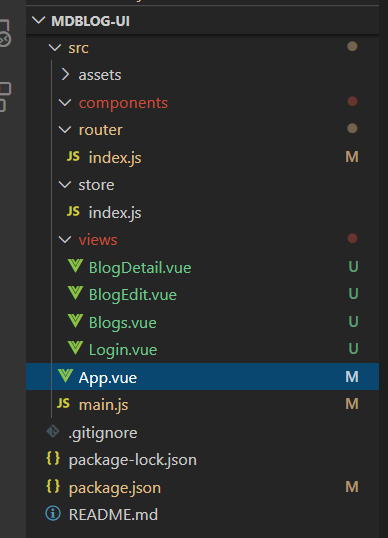
Task: Click the git status dot on router
Action: (352, 128)
